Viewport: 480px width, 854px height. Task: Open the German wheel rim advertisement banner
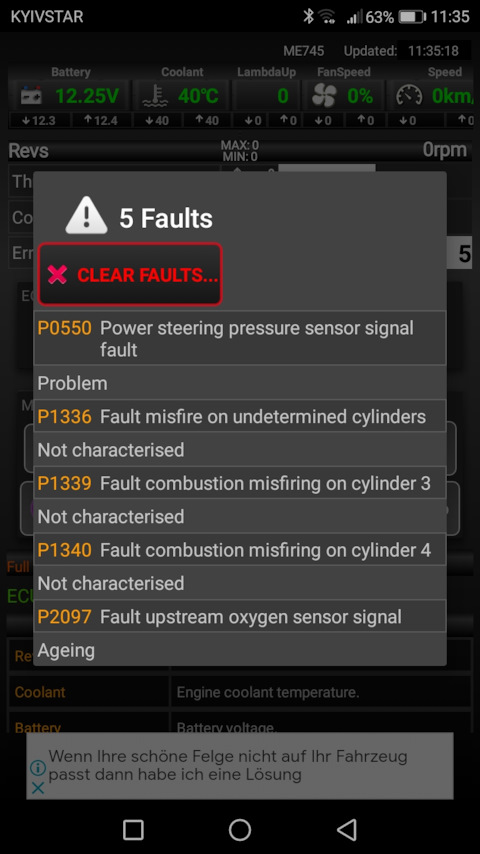click(240, 766)
